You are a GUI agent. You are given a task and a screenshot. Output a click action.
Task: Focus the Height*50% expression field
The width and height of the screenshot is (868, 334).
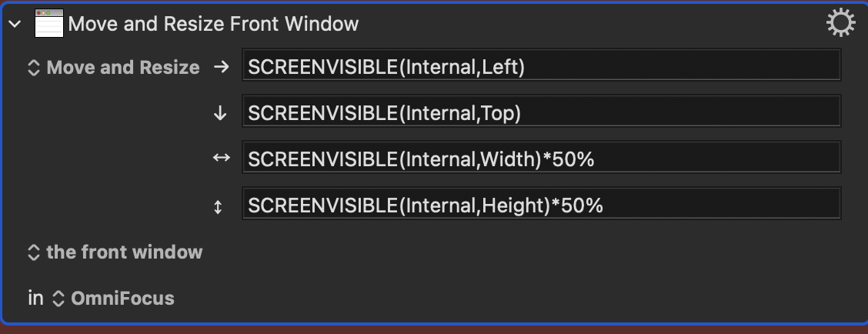pyautogui.click(x=541, y=205)
